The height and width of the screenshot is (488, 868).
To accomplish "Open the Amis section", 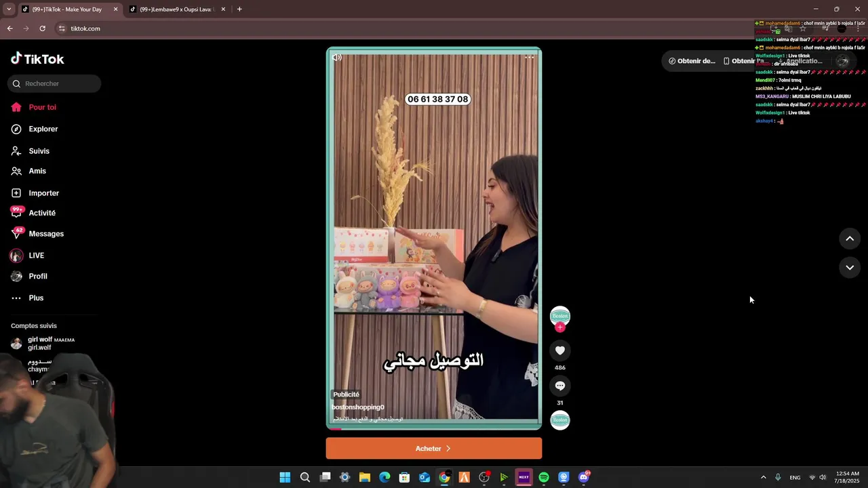I will tap(37, 171).
